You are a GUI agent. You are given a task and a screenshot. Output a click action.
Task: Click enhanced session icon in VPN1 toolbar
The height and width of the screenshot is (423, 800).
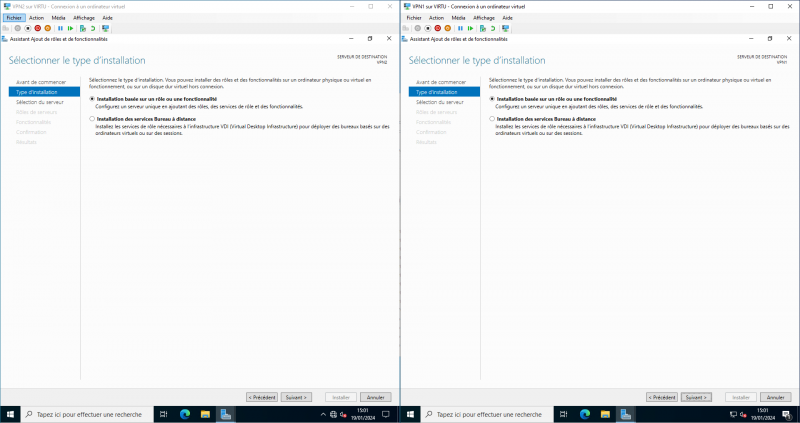point(506,29)
